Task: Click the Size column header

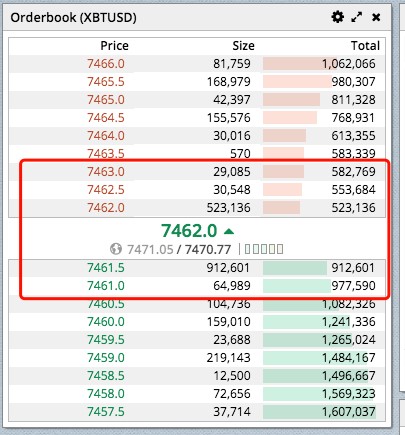Action: click(243, 46)
